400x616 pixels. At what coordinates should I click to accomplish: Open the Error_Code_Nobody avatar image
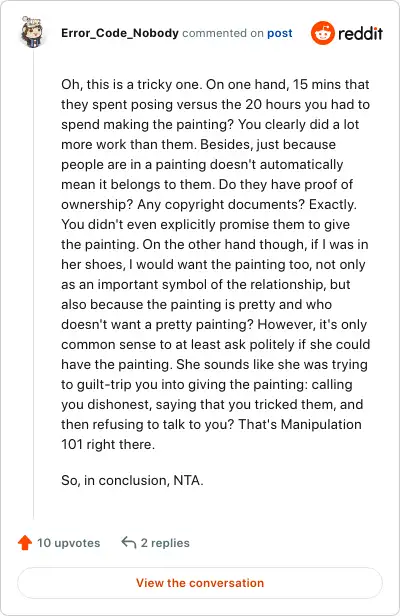pos(33,32)
